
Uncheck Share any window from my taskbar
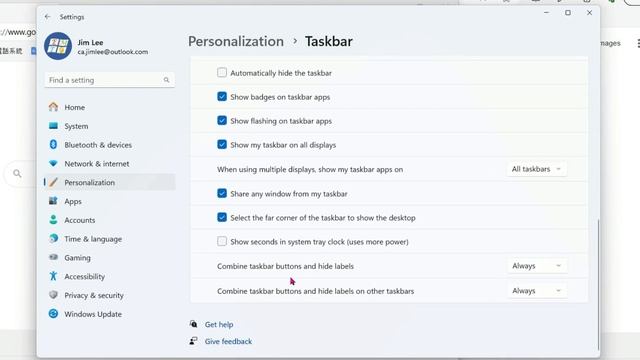(x=222, y=193)
